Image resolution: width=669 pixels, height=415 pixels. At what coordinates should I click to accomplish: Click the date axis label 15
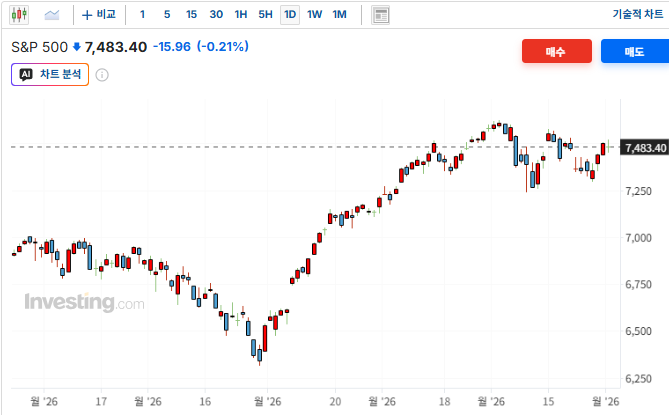click(x=548, y=401)
